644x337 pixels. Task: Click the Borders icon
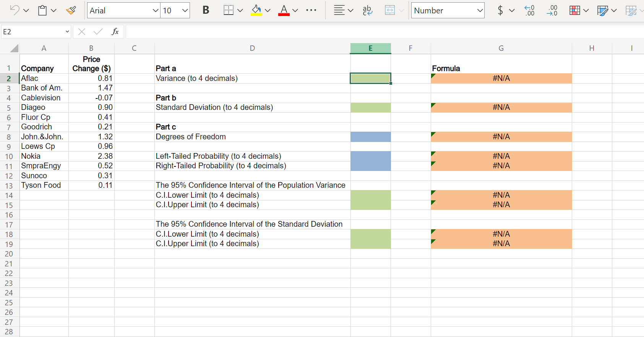(x=229, y=10)
